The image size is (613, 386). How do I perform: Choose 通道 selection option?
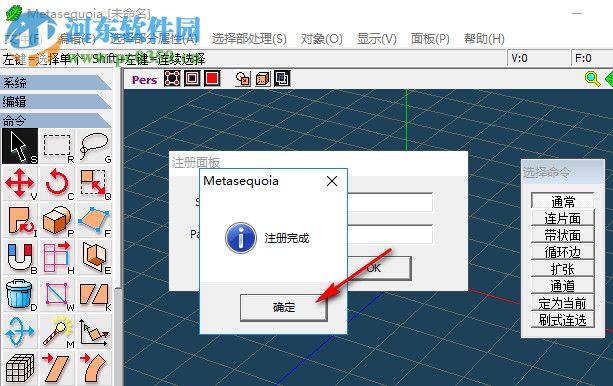[x=563, y=286]
